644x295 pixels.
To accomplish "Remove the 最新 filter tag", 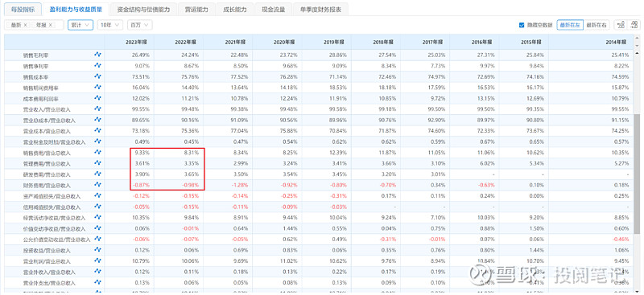I will point(26,25).
